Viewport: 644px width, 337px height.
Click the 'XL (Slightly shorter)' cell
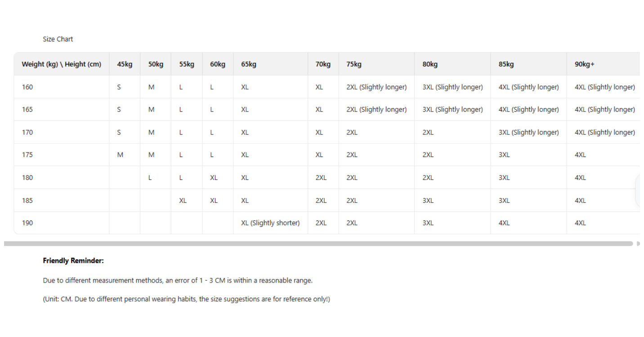(x=270, y=223)
